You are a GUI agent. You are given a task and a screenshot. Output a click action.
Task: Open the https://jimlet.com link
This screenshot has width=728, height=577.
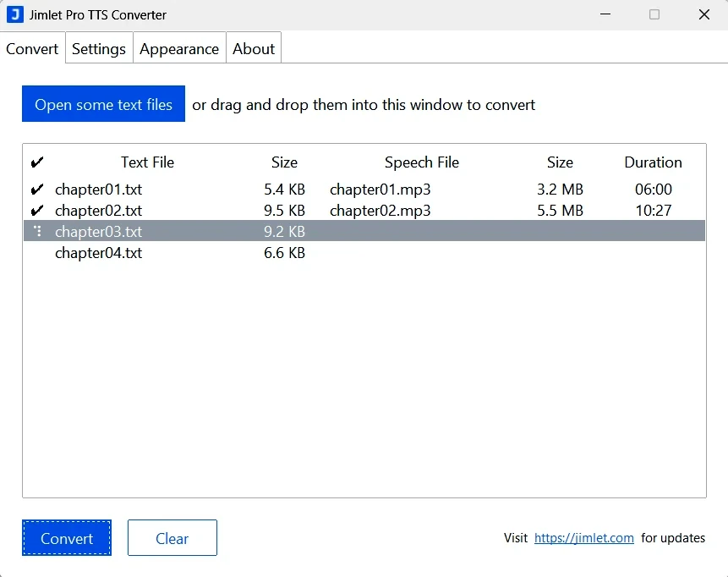[584, 538]
